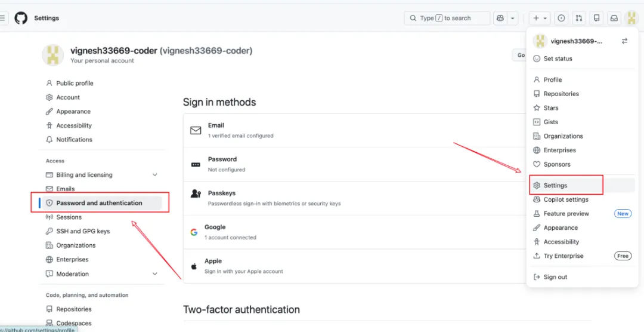The width and height of the screenshot is (644, 332).
Task: Click the switch account arrows icon
Action: tap(624, 41)
